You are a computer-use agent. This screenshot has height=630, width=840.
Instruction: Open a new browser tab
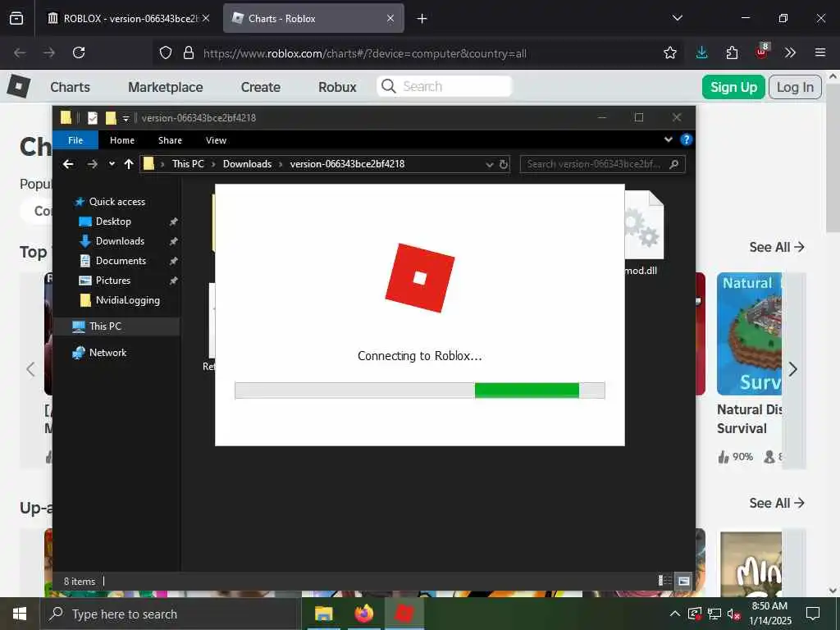point(422,19)
